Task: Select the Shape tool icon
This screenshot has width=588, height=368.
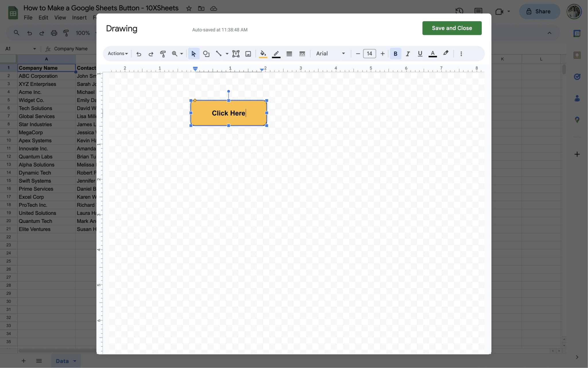Action: coord(206,54)
